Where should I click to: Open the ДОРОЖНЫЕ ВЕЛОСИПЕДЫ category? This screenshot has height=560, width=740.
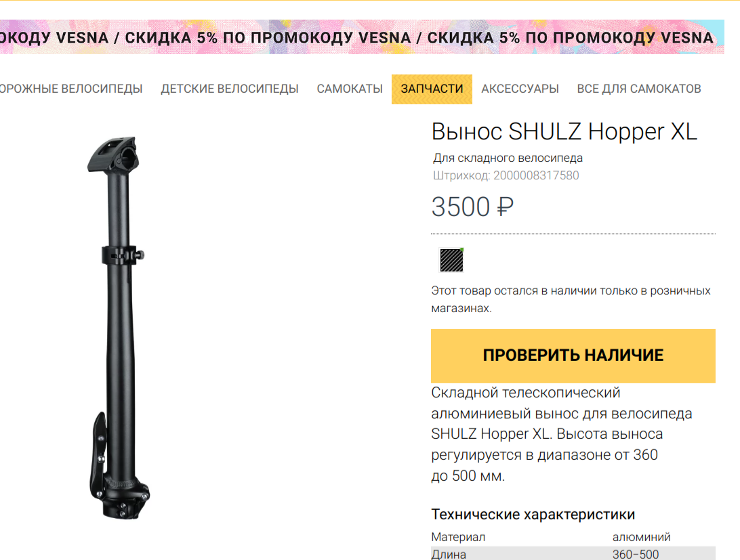(x=70, y=89)
